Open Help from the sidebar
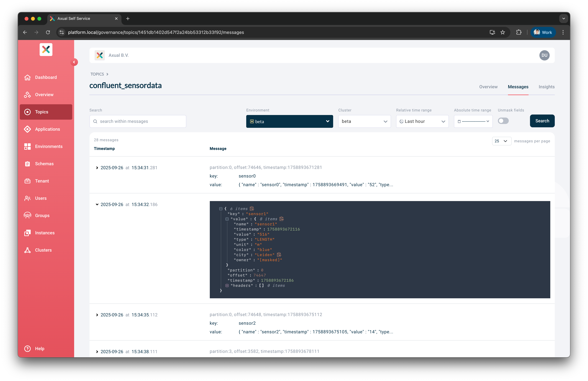Image resolution: width=588 pixels, height=381 pixels. tap(40, 349)
